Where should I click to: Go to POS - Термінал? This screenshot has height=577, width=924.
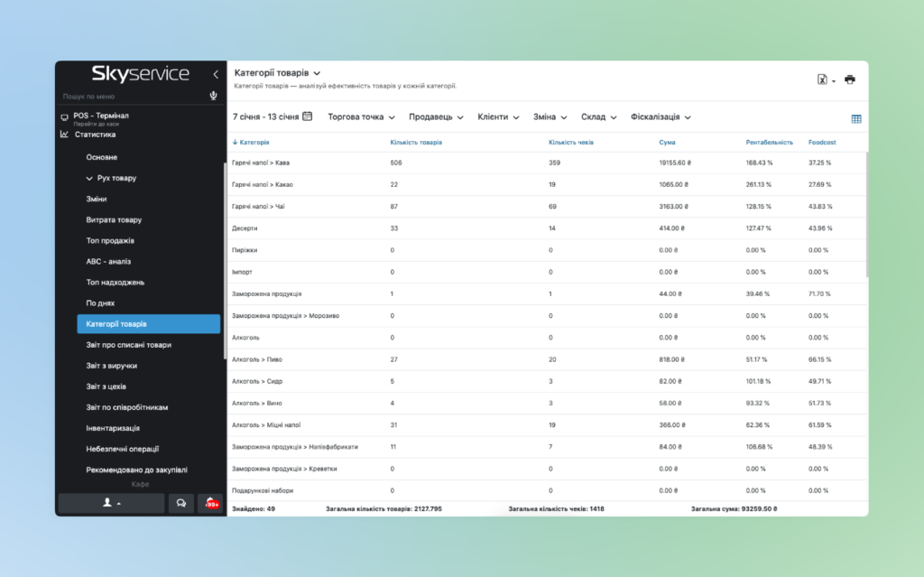click(101, 116)
